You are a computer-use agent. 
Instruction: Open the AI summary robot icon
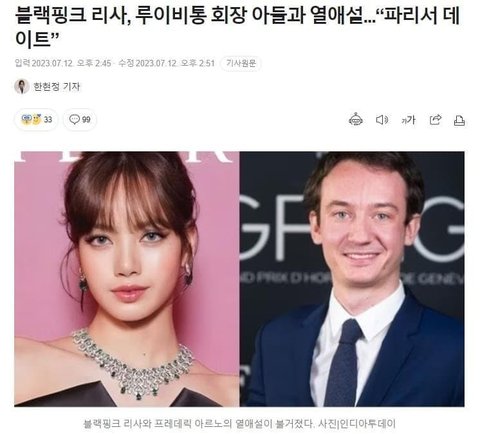pyautogui.click(x=356, y=120)
